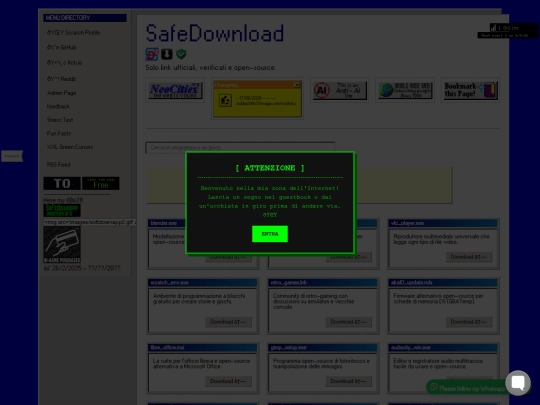Go to Admin Page
This screenshot has width=540, height=405.
click(x=62, y=93)
